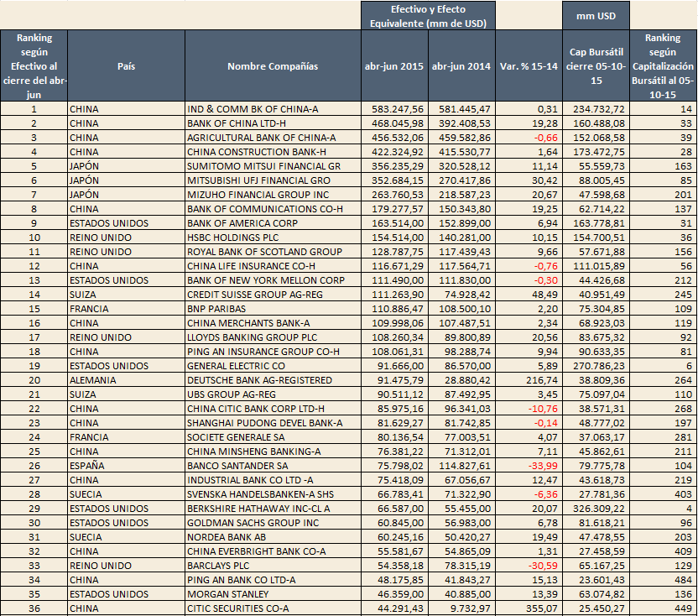The image size is (698, 616).
Task: Select 'CHINA MINSHENG BANKING-A' cell
Action: (x=273, y=452)
